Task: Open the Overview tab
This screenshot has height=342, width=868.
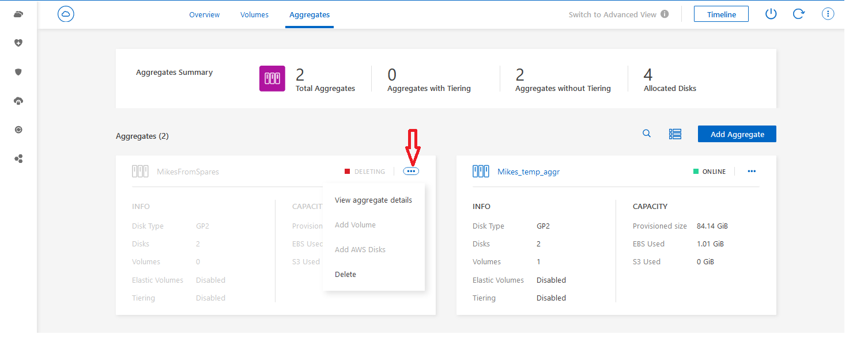Action: (204, 14)
